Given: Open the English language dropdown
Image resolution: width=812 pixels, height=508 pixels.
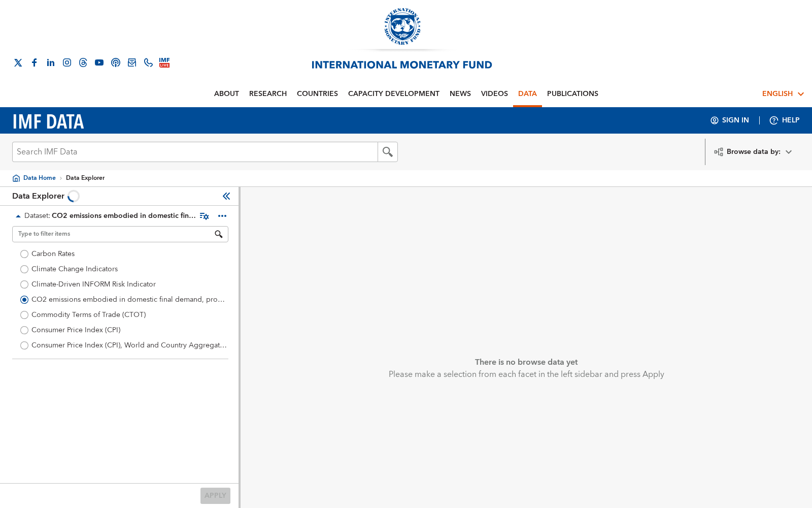Looking at the screenshot, I should coord(783,94).
